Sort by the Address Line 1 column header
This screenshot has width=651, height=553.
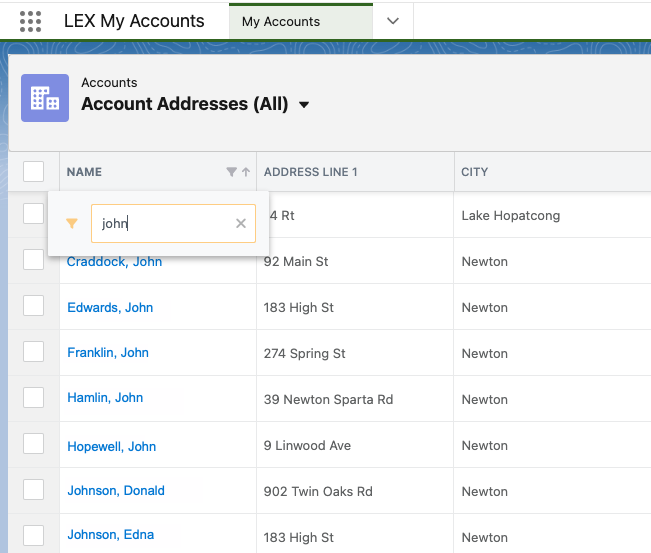click(310, 172)
